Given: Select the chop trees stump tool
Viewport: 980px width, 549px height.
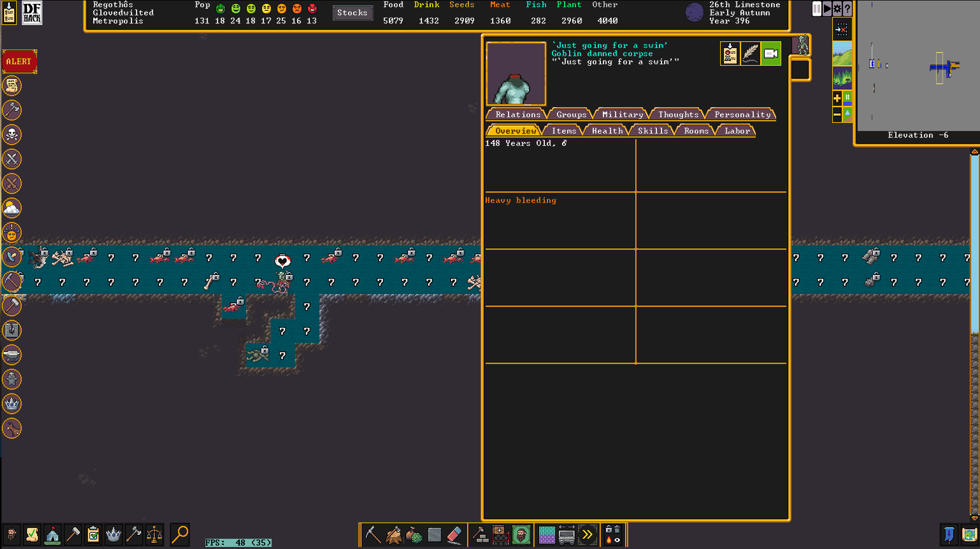Looking at the screenshot, I should (393, 535).
